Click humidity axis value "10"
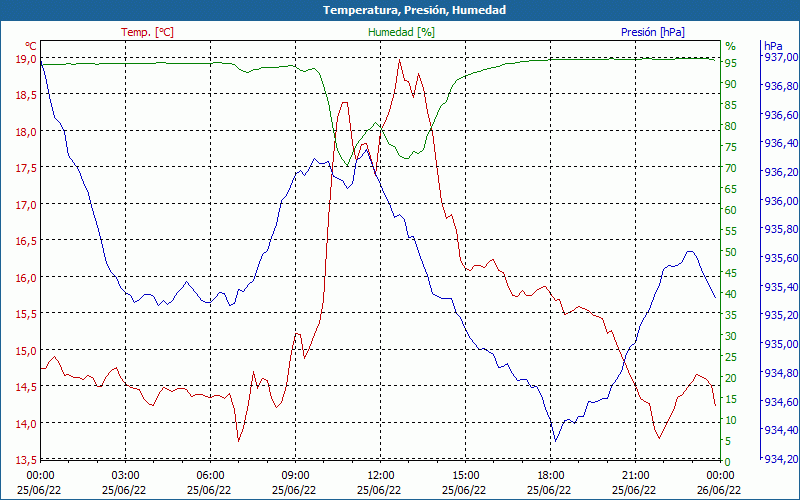Image resolution: width=800 pixels, height=500 pixels. [731, 420]
